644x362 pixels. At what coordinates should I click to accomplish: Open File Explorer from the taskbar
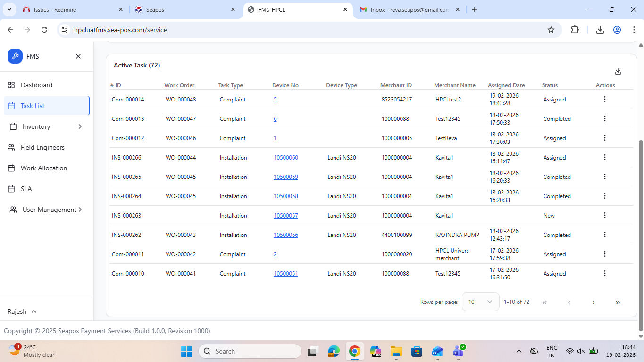pos(396,351)
